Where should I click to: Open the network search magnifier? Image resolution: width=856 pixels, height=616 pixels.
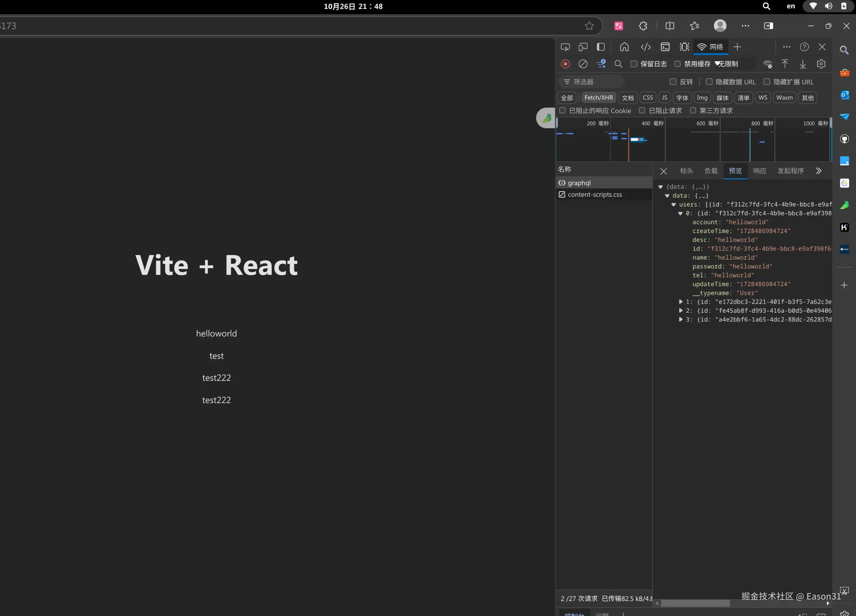click(x=618, y=64)
